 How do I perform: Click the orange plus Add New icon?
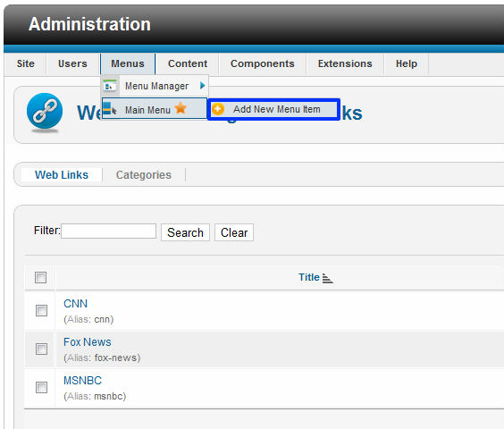point(218,109)
